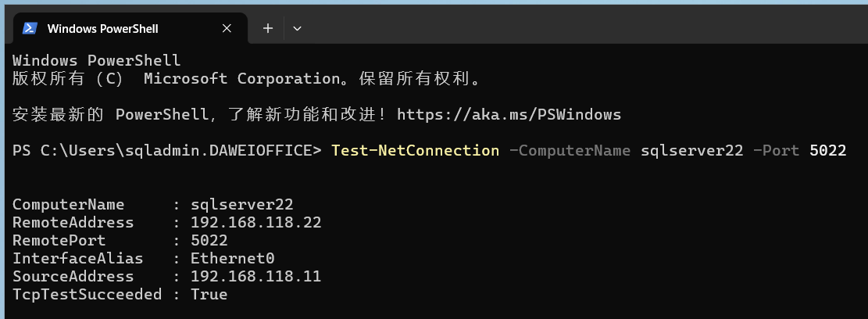Close the Windows PowerShell tab
This screenshot has width=868, height=319.
pos(227,28)
